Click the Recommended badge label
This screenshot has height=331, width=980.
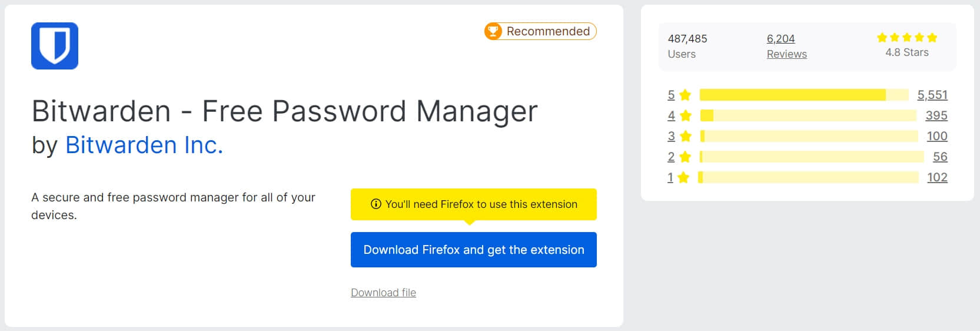(548, 31)
